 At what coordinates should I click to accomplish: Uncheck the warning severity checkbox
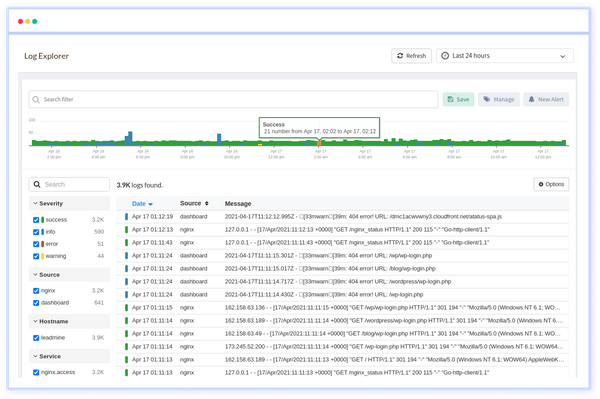36,256
